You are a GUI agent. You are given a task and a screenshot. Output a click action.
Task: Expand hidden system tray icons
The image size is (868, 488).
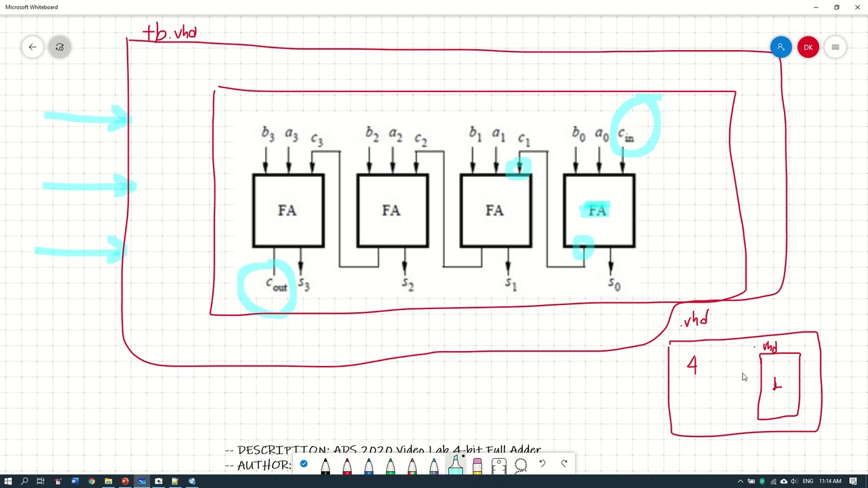tap(741, 481)
